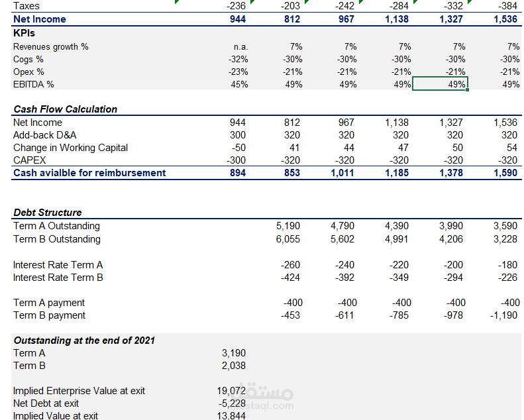
Task: Click the 'Add-back D&A' label
Action: click(x=45, y=135)
